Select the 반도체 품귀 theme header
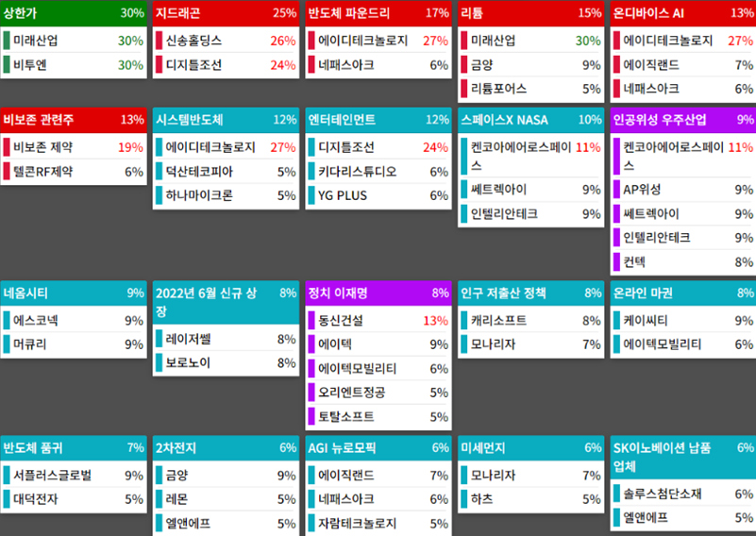756x536 pixels. click(74, 448)
